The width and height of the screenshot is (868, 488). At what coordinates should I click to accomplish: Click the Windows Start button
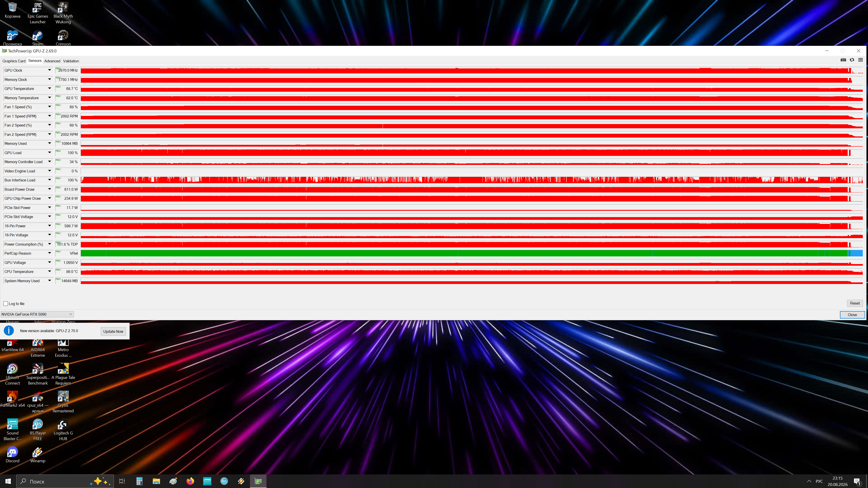click(8, 481)
